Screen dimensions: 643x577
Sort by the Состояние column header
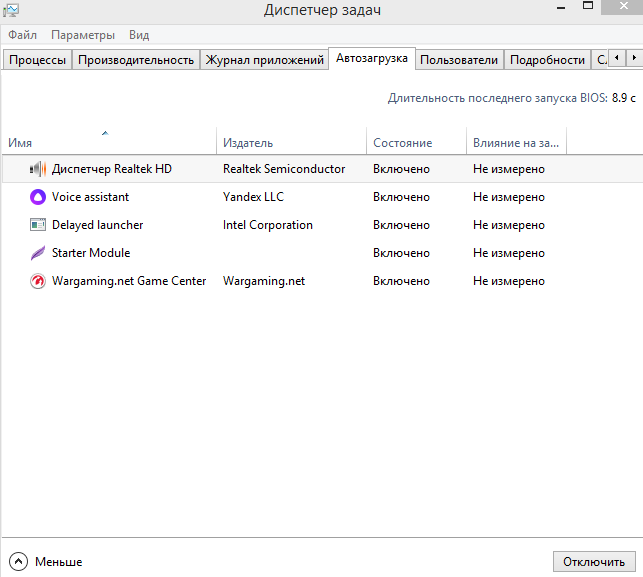416,142
